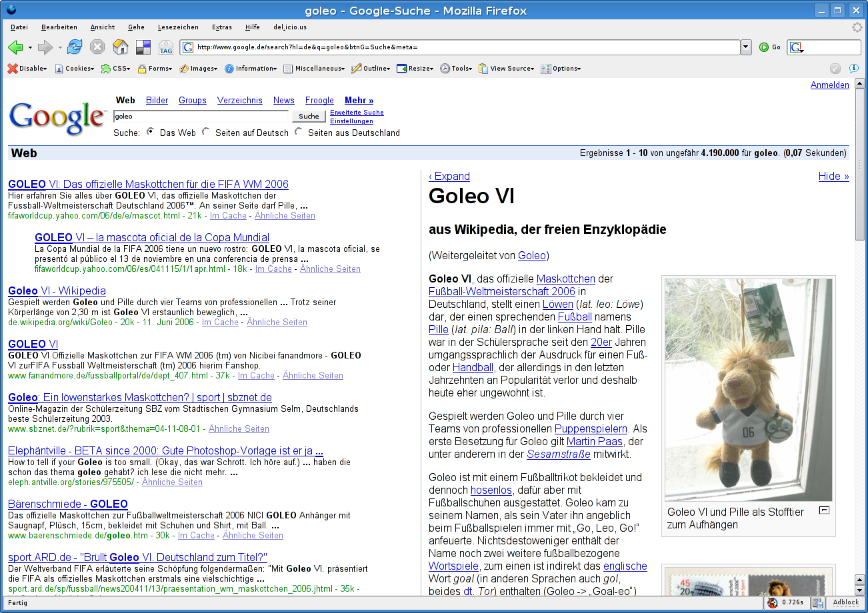The width and height of the screenshot is (868, 613).
Task: Click the Expand link above Goleo VI
Action: click(449, 177)
